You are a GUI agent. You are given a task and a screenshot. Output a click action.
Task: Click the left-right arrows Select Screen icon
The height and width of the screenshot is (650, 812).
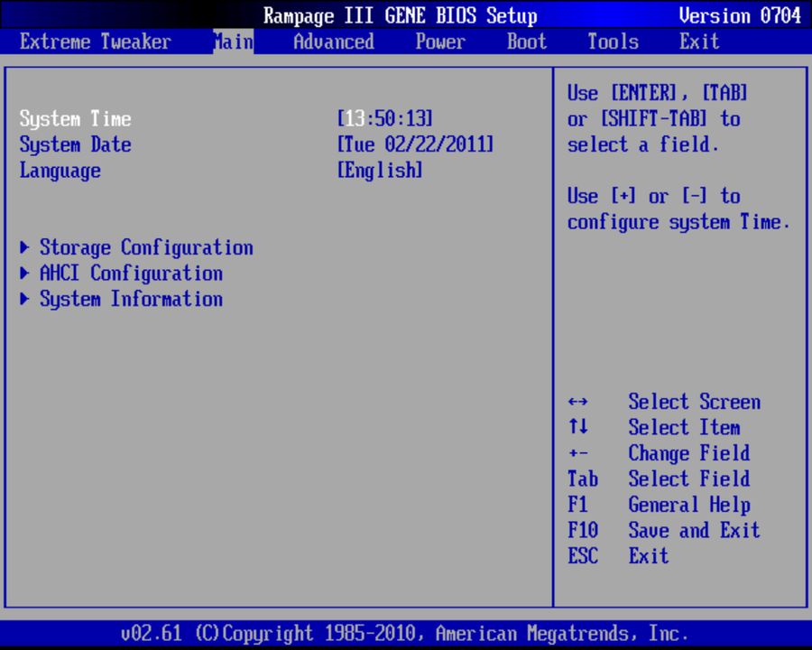point(578,402)
